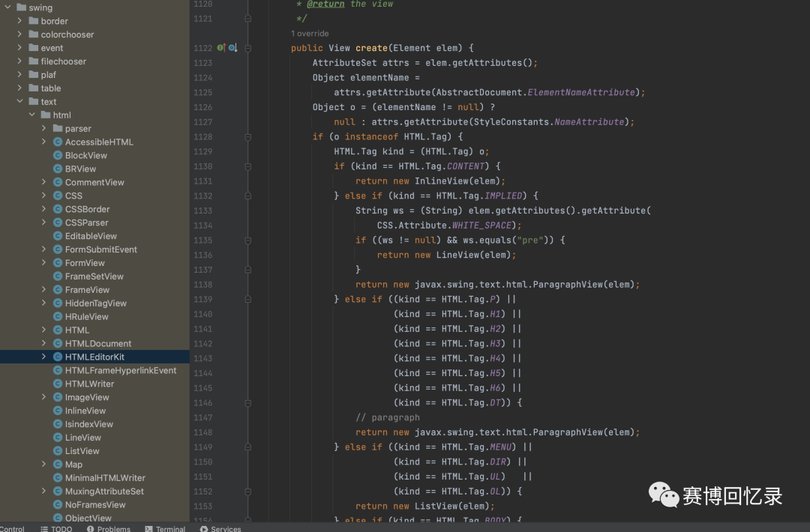Viewport: 810px width, 532px height.
Task: Click the parser folder icon
Action: tap(58, 128)
